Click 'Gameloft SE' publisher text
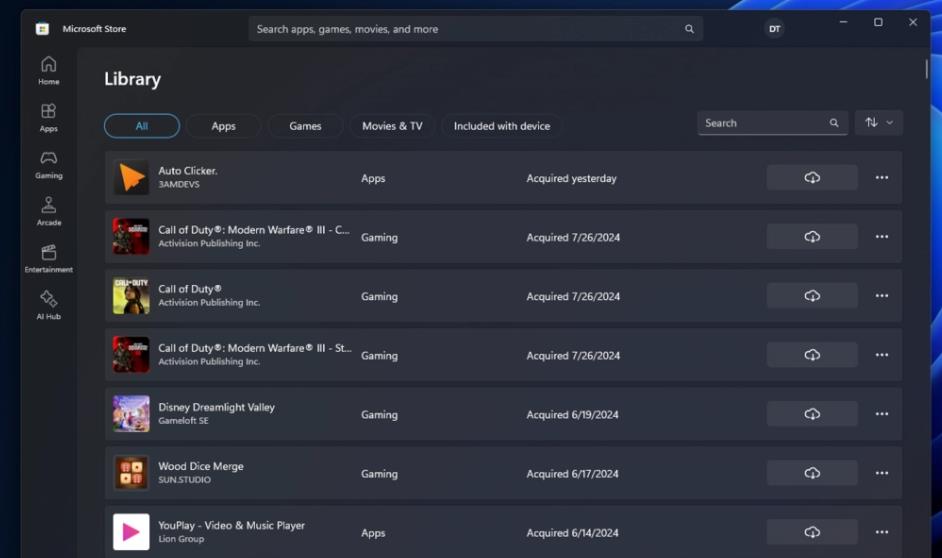 183,421
